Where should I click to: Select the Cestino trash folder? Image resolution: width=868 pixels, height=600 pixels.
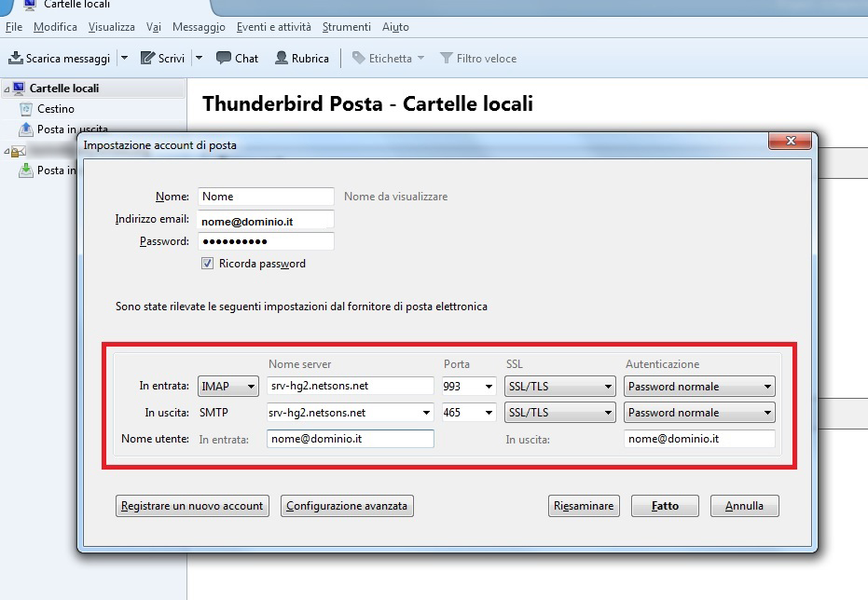55,109
